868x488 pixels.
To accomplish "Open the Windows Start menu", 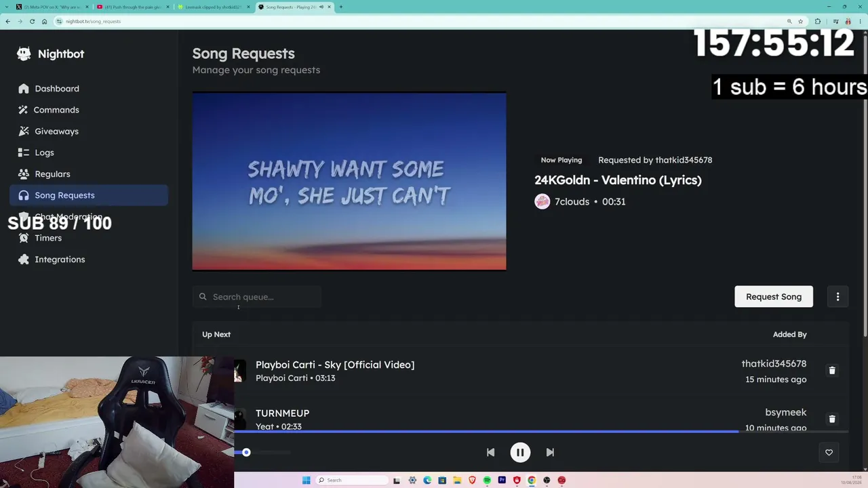I will pos(307,481).
